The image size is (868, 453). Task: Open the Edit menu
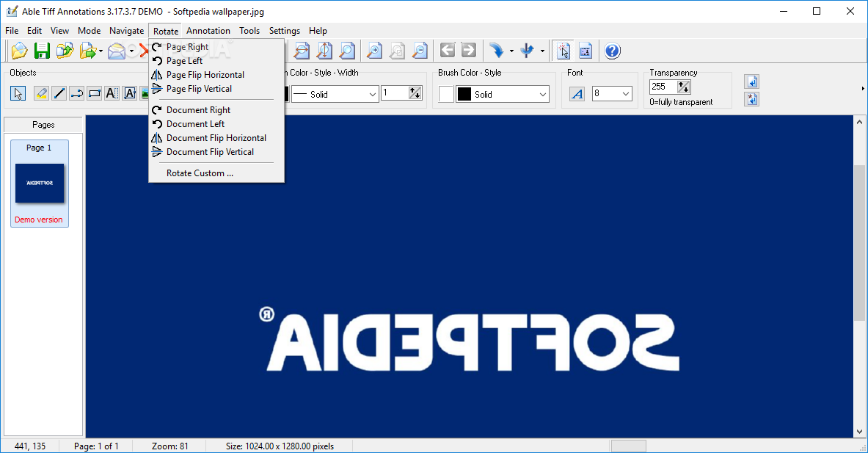(34, 30)
